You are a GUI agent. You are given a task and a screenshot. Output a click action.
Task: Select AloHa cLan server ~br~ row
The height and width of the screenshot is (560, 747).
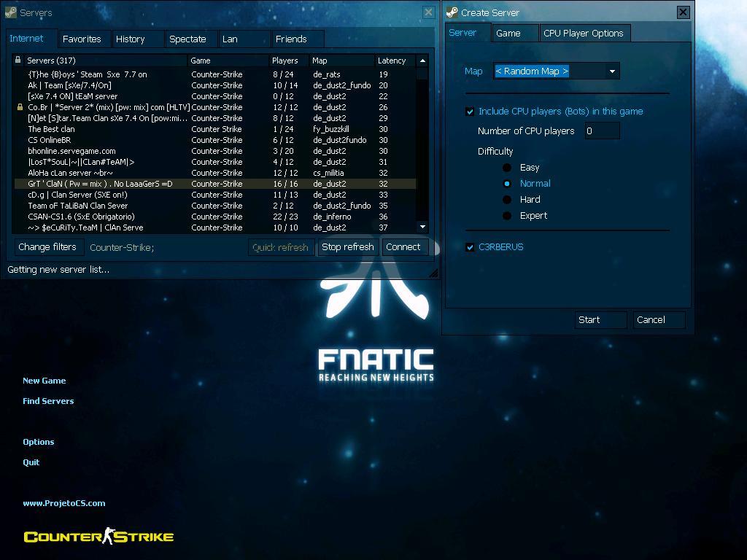215,173
